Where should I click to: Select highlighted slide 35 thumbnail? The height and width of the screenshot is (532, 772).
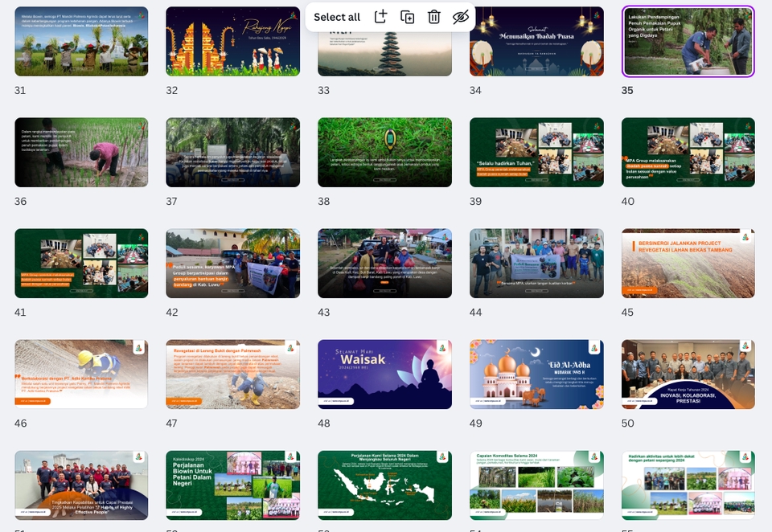pyautogui.click(x=688, y=41)
